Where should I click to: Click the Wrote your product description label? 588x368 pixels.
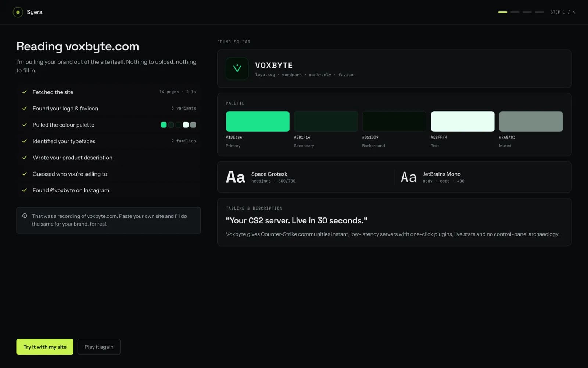pos(72,158)
